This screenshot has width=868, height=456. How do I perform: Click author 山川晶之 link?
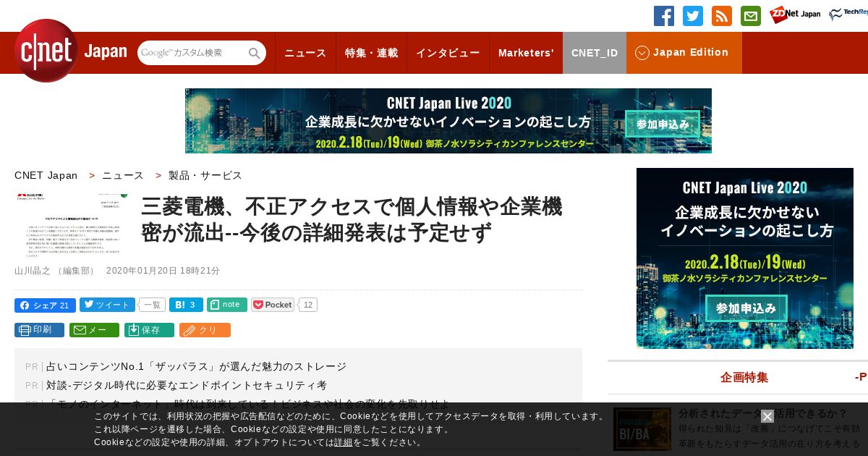(x=33, y=271)
